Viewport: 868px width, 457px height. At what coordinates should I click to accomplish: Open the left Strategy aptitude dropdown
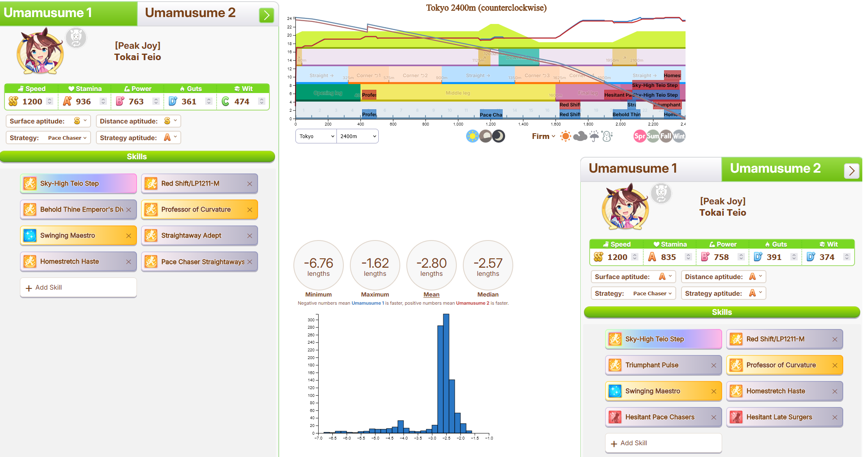coord(171,138)
